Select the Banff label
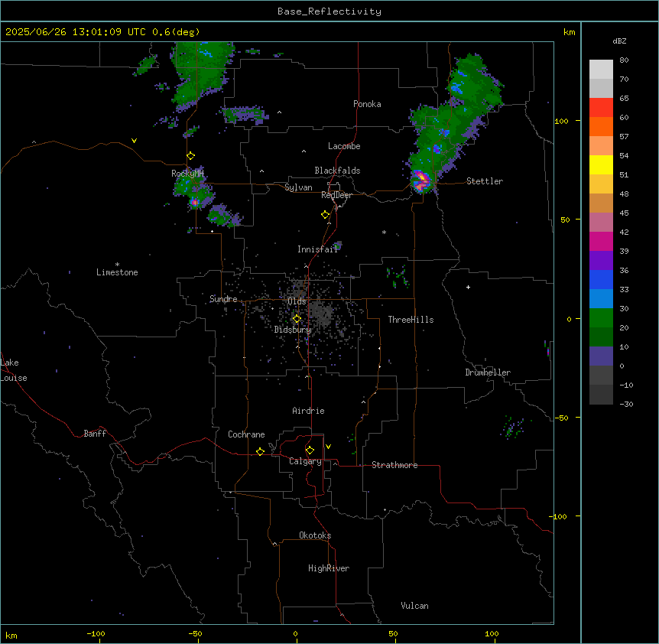Image resolution: width=659 pixels, height=644 pixels. (x=95, y=434)
